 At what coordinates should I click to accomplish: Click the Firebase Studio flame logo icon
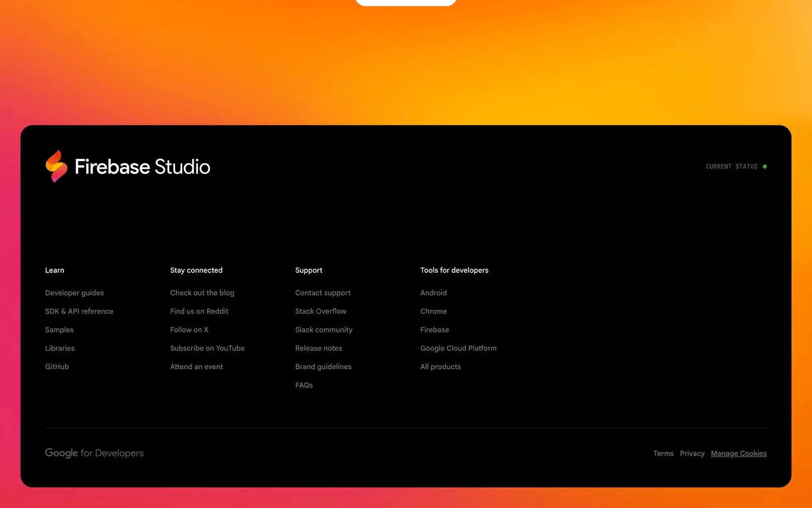(56, 166)
